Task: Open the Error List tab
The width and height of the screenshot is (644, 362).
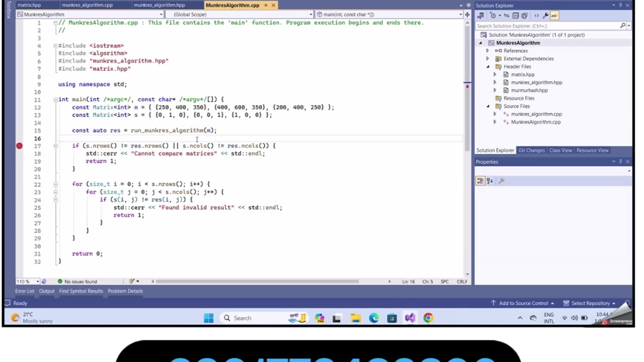Action: tap(25, 291)
